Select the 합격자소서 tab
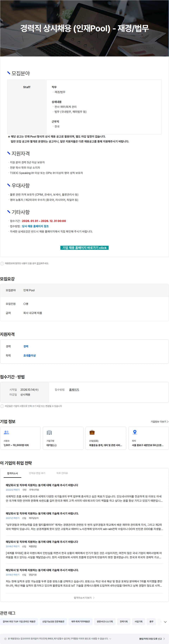Viewport: 169px width, 644px height. (12, 474)
